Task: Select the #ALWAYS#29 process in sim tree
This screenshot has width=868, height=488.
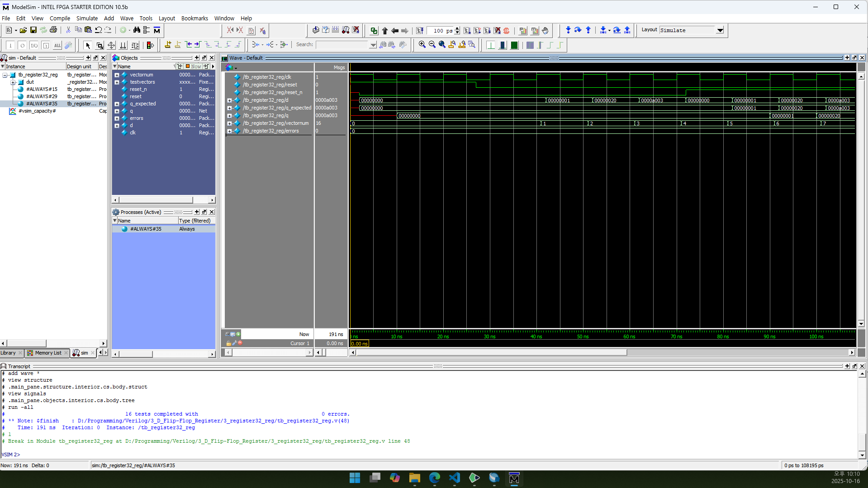Action: tap(42, 96)
